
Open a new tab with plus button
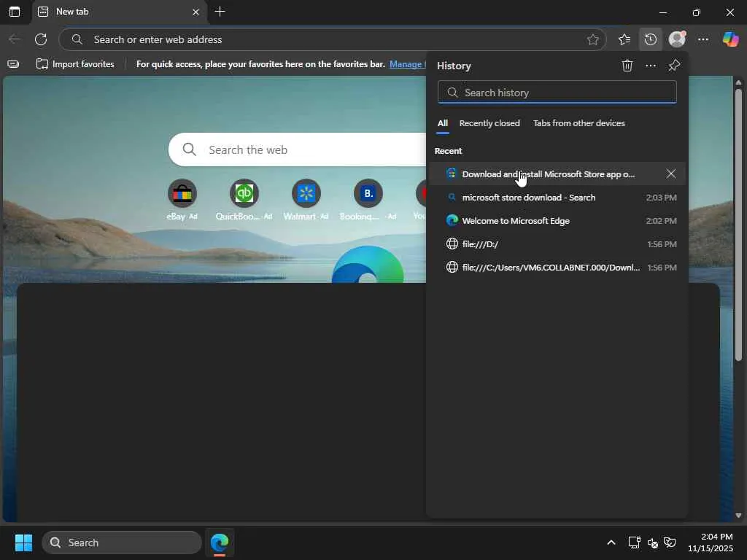point(220,12)
